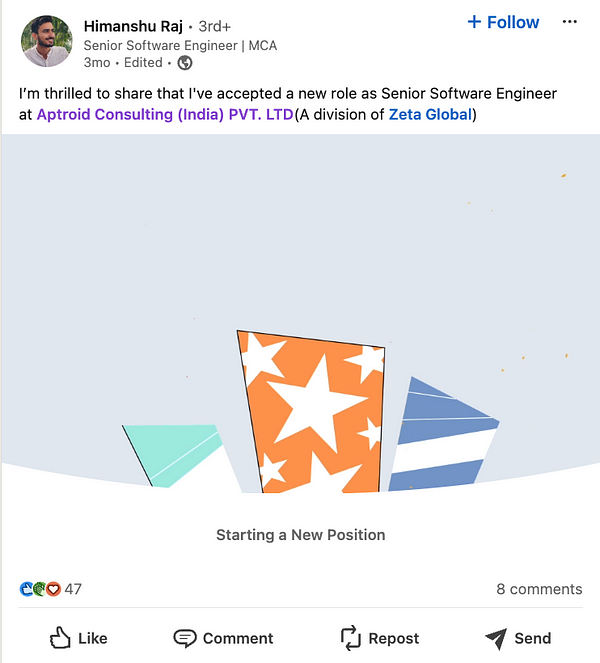Click the Comment speech bubble icon
Viewport: 600px width, 663px height.
click(x=185, y=638)
